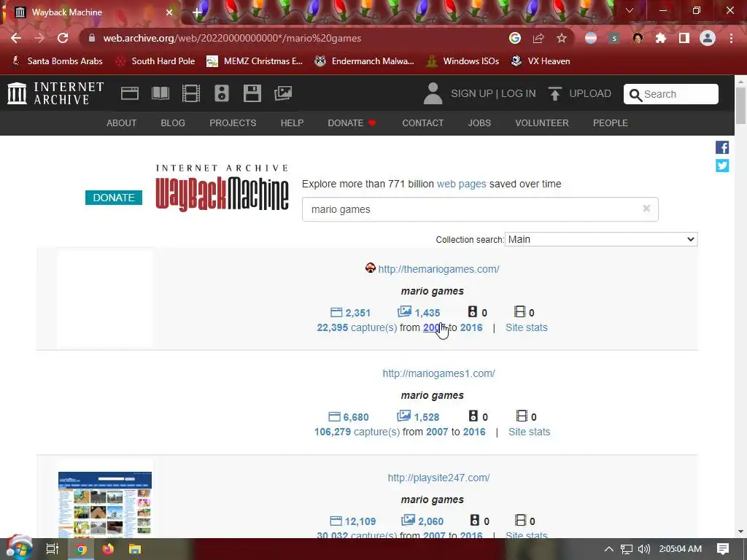Screen dimensions: 747x560
Task: Open Site stats for mariogames1.com
Action: [x=530, y=432]
